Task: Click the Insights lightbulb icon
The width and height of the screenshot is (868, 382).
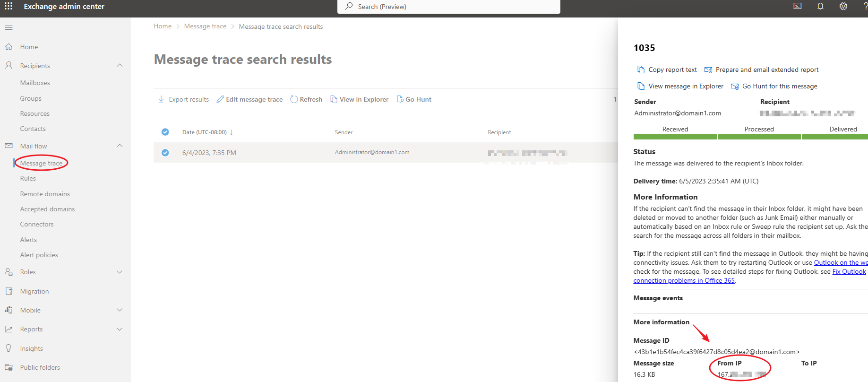Action: point(9,348)
